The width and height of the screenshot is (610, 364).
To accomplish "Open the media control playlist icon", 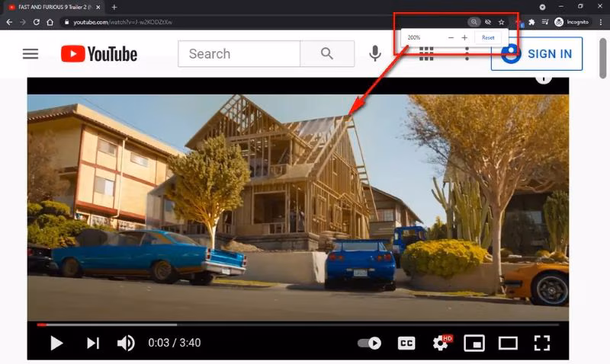I will (x=545, y=22).
